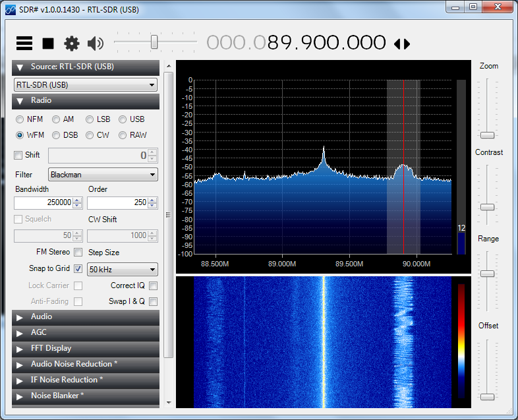The width and height of the screenshot is (518, 420).
Task: Enable the Correct IQ checkbox
Action: click(153, 285)
